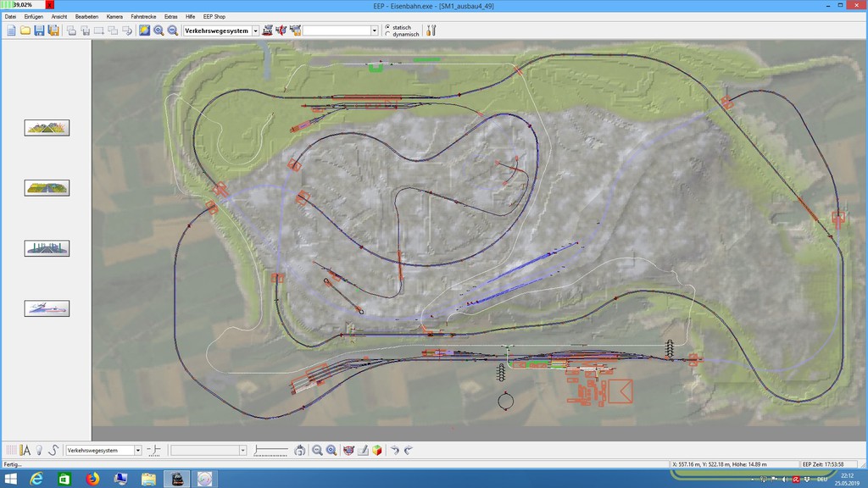Image resolution: width=868 pixels, height=488 pixels.
Task: Click the S-curve track icon
Action: (53, 451)
